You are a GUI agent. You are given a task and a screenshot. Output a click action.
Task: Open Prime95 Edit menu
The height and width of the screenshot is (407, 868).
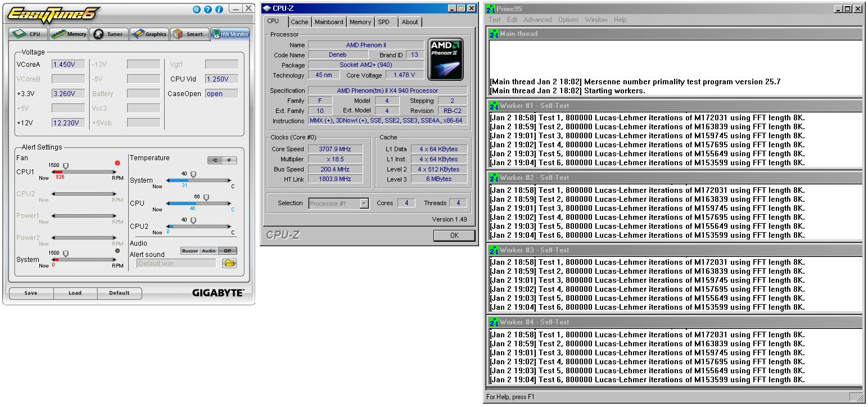click(512, 20)
